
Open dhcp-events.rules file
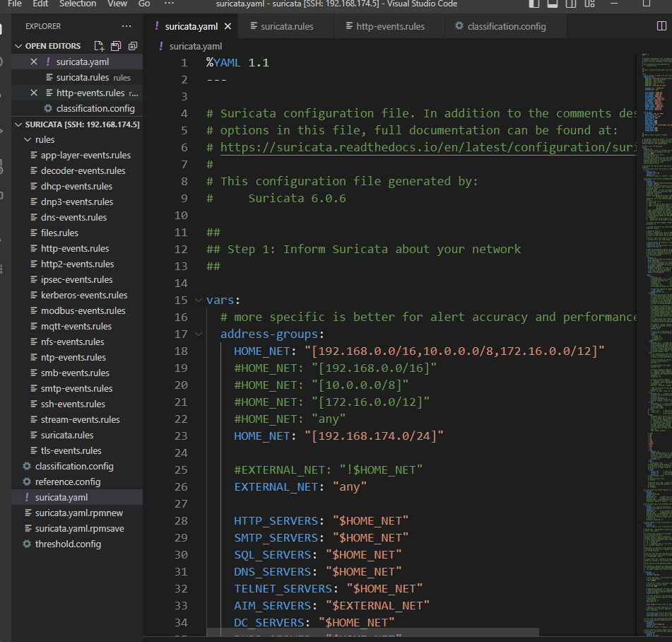(x=77, y=186)
